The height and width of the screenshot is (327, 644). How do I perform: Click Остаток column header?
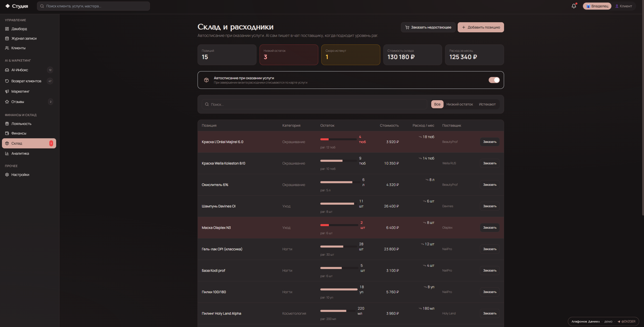coord(327,125)
